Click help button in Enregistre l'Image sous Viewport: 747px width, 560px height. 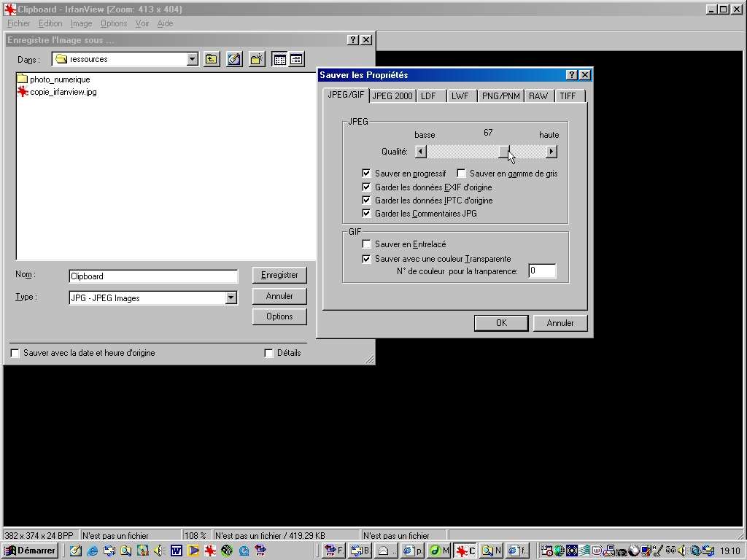tap(353, 40)
